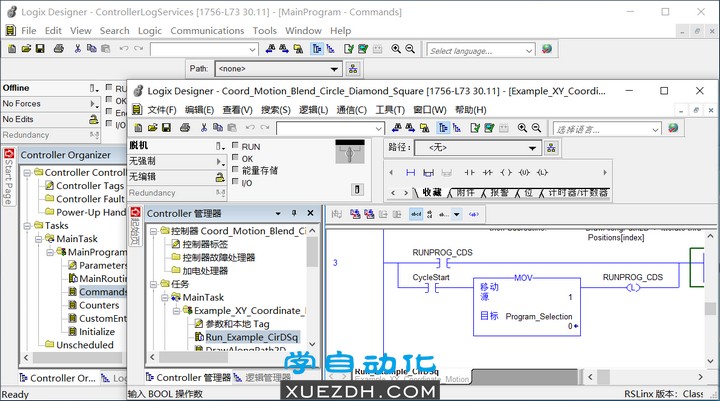Viewport: 720px width, 401px height.
Task: Click the Save icon in the front Chinese window
Action: tap(166, 128)
